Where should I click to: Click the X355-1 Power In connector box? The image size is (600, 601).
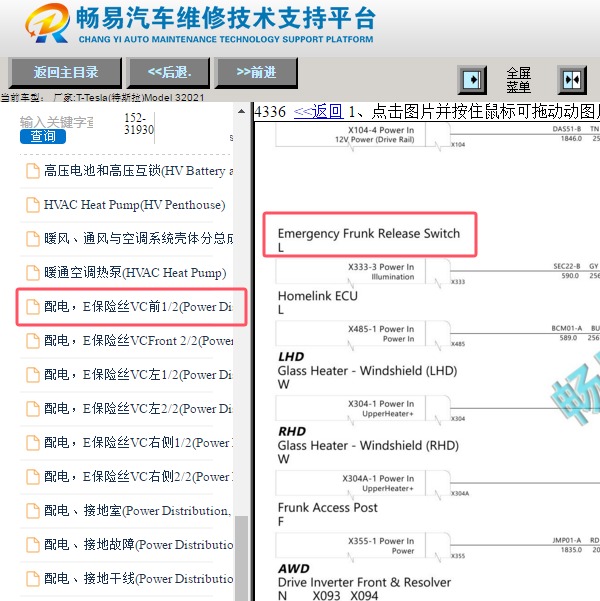362,545
